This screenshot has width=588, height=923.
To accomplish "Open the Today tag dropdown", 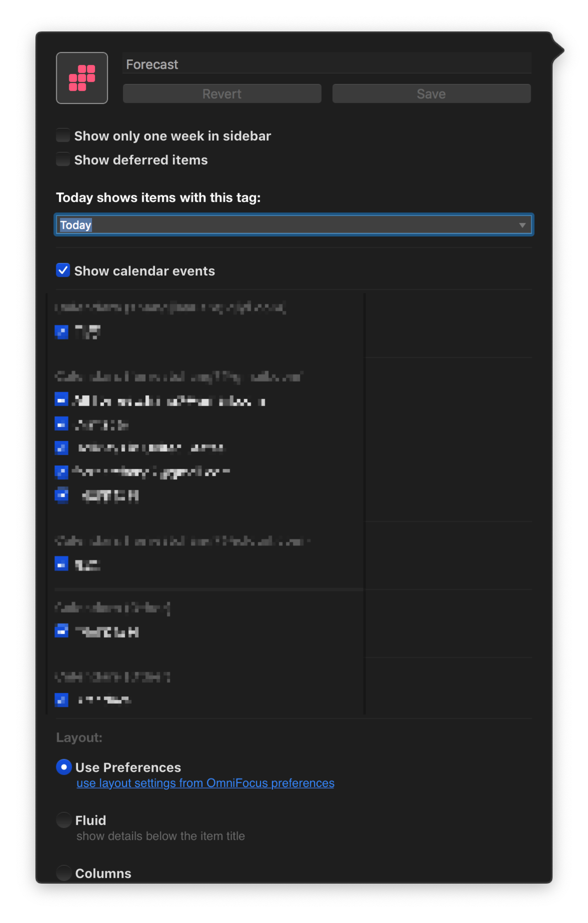I will (x=293, y=225).
